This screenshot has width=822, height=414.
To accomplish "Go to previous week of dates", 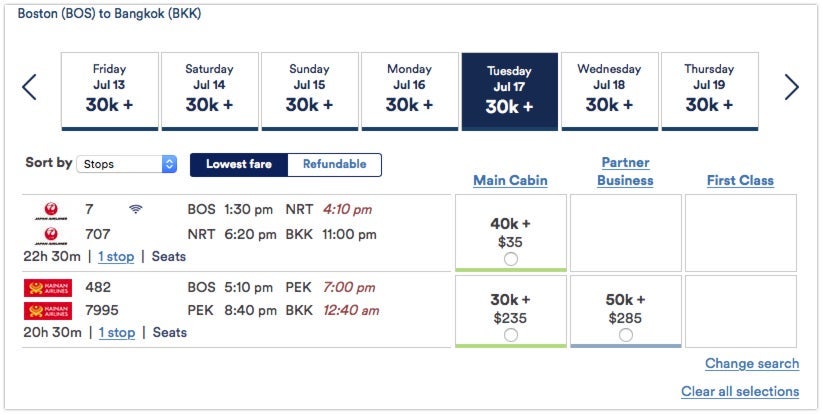I will click(29, 87).
